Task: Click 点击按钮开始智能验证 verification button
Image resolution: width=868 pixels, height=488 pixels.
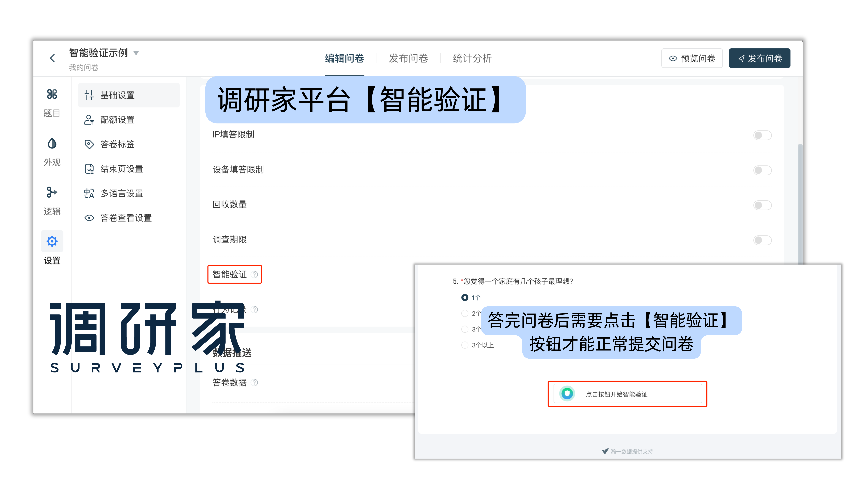Action: click(x=627, y=394)
